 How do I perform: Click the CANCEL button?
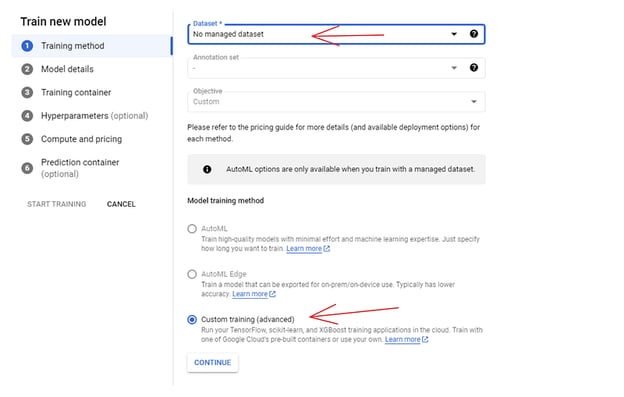[x=121, y=204]
